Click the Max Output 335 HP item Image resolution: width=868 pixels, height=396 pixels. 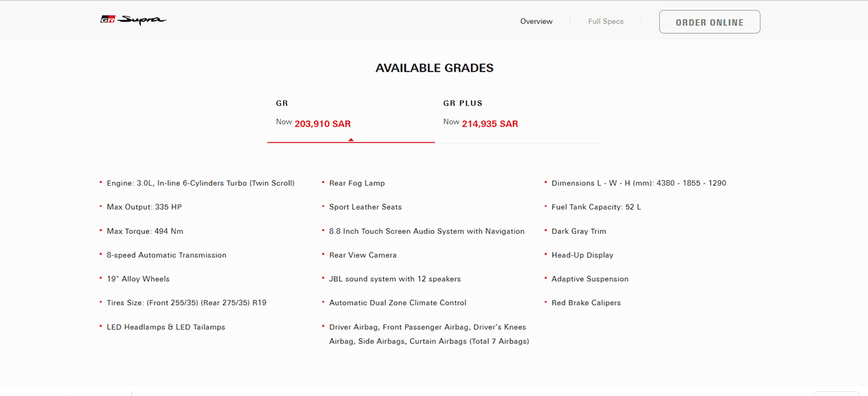pyautogui.click(x=144, y=207)
